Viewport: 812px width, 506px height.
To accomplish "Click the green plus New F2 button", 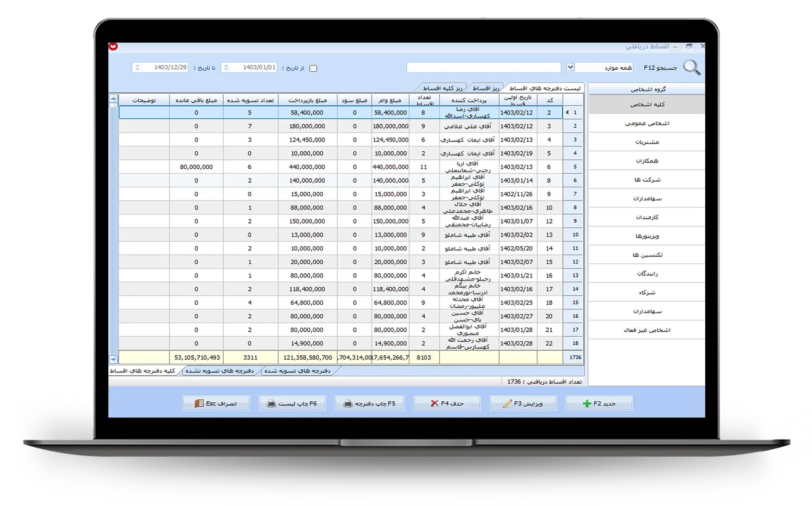I will coord(599,403).
